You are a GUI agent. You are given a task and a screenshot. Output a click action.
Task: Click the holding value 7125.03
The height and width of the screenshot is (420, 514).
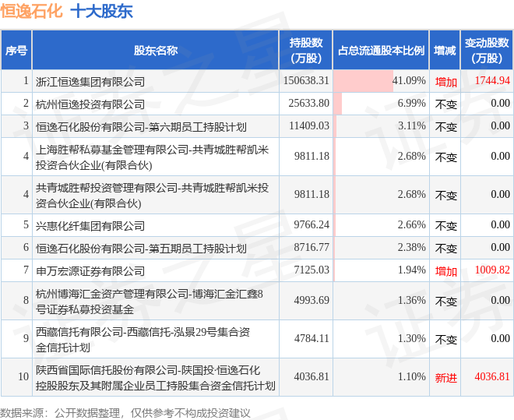coord(311,270)
